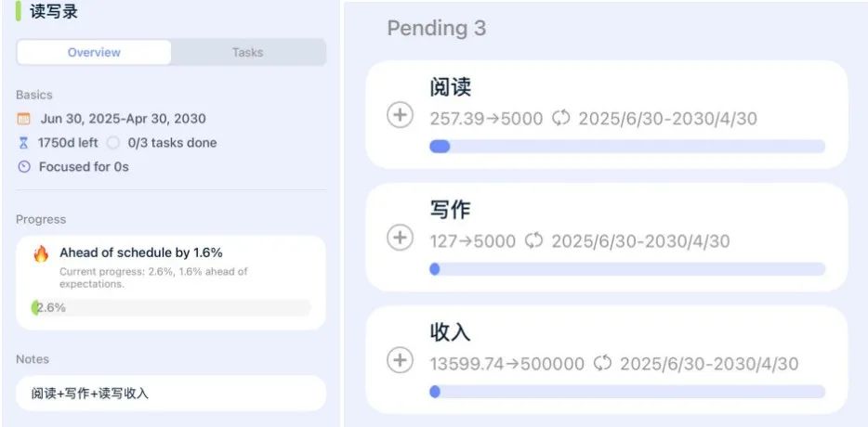The image size is (868, 427).
Task: Click the plus icon beside 阅读
Action: [x=400, y=116]
